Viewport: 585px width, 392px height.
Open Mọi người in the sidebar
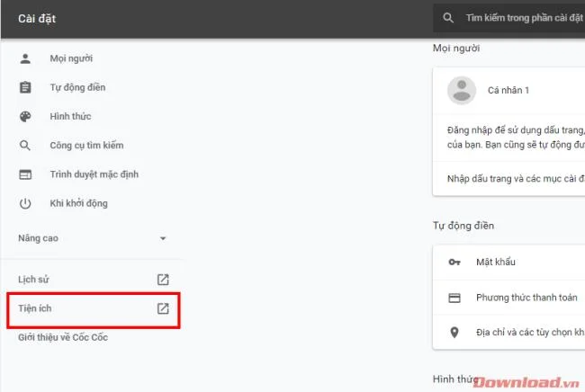[x=71, y=58]
